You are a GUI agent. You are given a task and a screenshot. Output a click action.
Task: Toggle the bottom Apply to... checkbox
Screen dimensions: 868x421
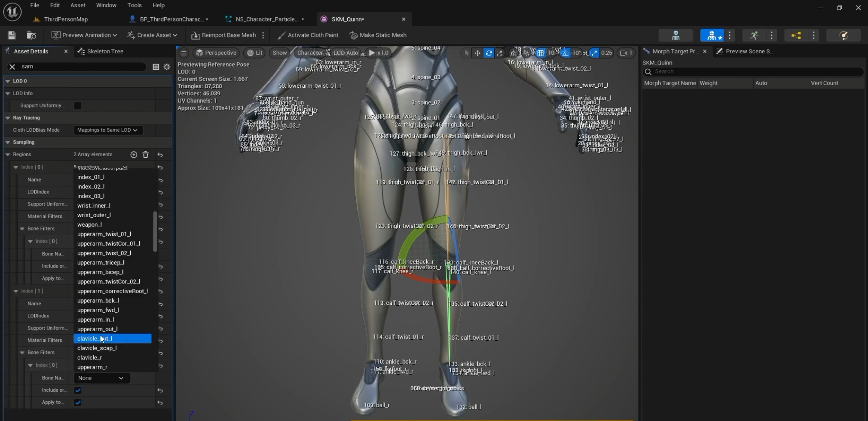[x=78, y=403]
